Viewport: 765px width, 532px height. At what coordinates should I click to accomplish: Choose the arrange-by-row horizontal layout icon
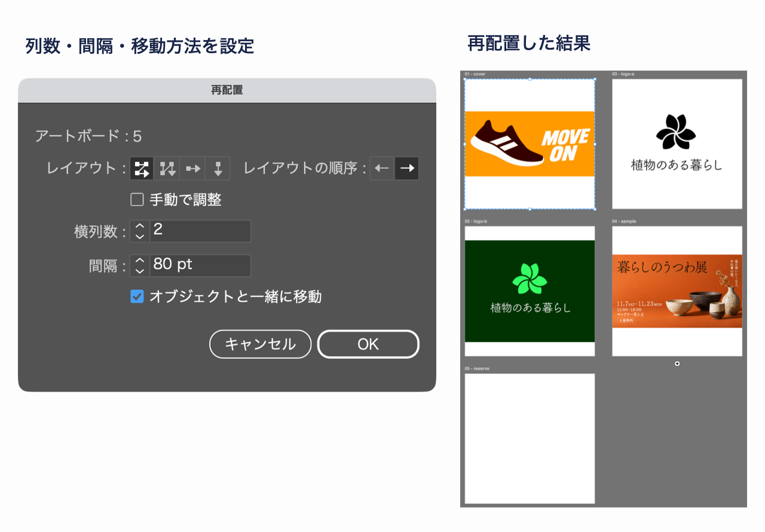coord(192,169)
